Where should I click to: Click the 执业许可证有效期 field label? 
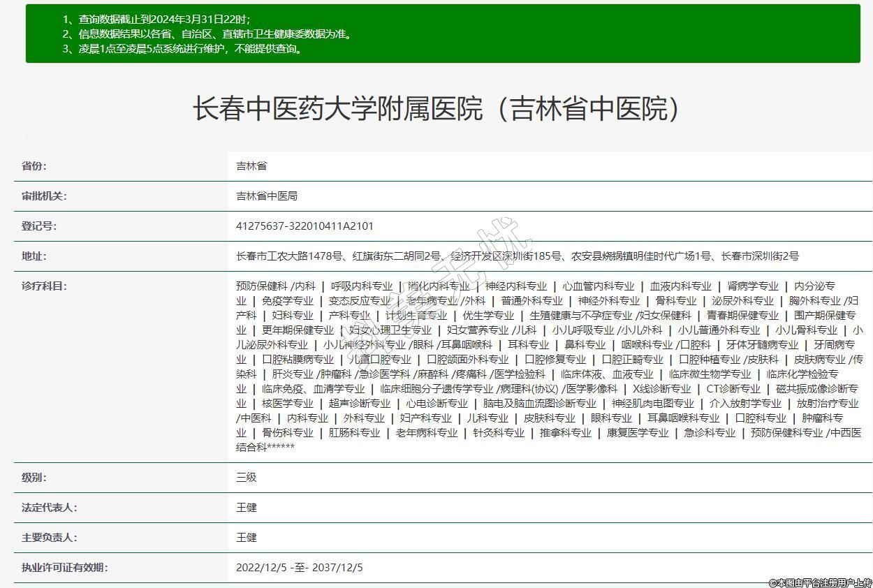click(64, 568)
